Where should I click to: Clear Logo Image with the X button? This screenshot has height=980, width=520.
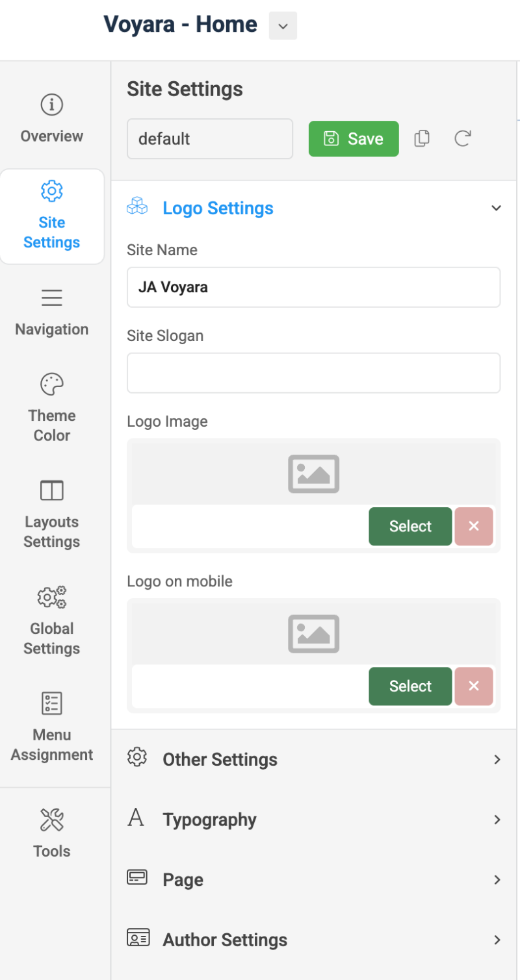pos(474,526)
